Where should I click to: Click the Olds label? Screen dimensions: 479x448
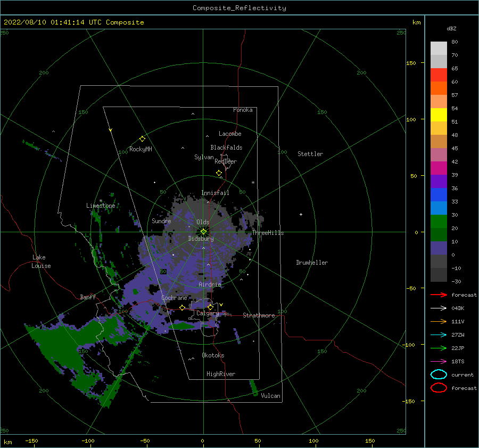click(x=203, y=222)
